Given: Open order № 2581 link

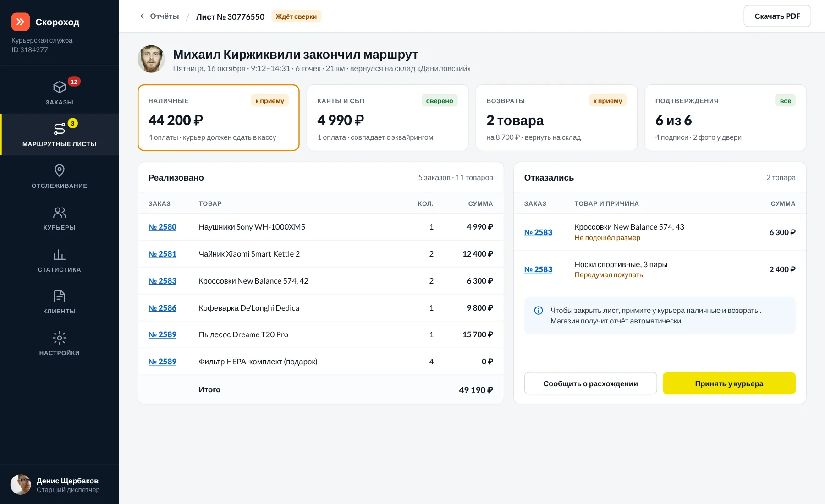Looking at the screenshot, I should tap(162, 254).
